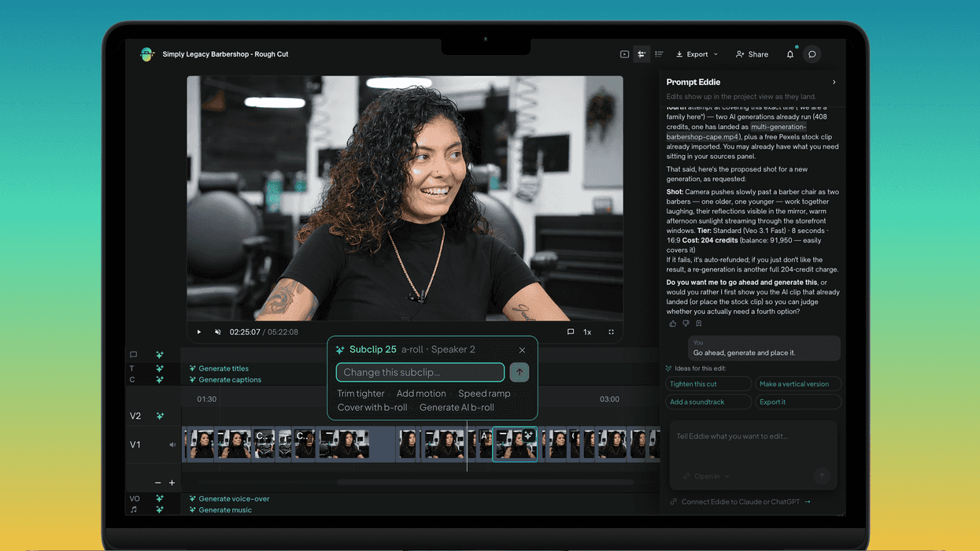The height and width of the screenshot is (551, 980).
Task: Submit subclip change arrow button
Action: tap(519, 372)
